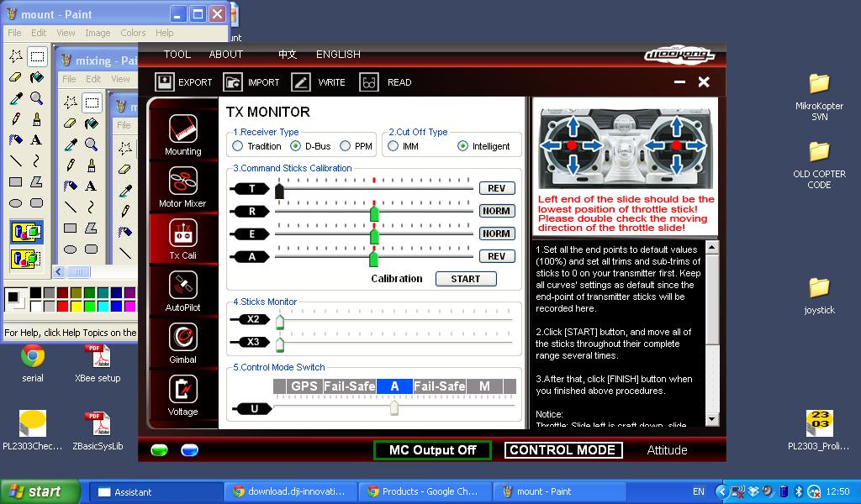Open the Mounting panel icon
This screenshot has width=861, height=504.
click(182, 129)
